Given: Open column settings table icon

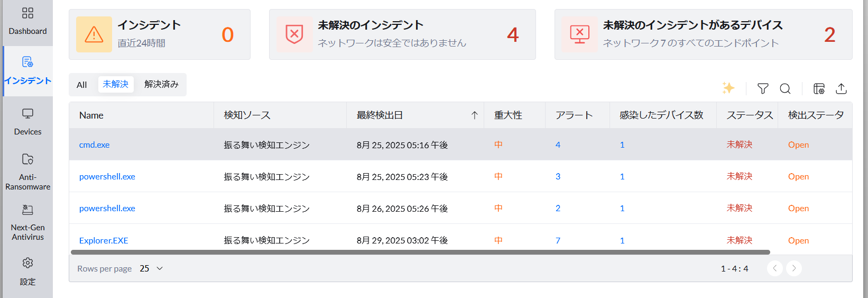Looking at the screenshot, I should coord(819,88).
